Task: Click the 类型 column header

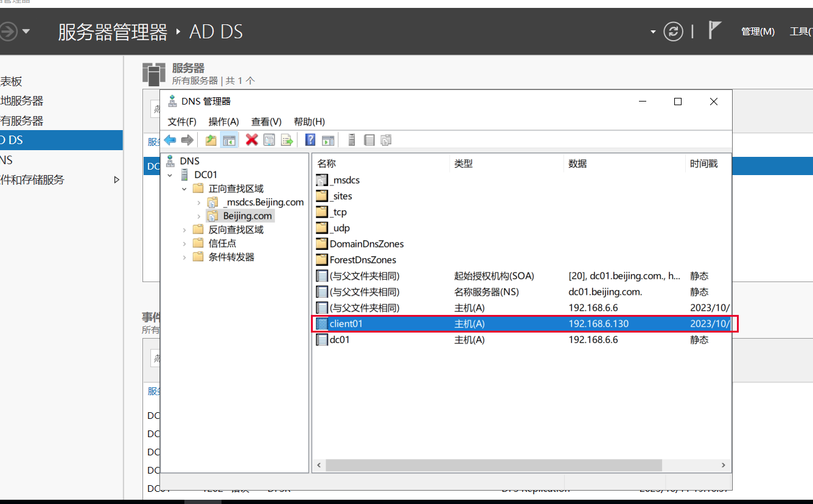Action: 463,164
